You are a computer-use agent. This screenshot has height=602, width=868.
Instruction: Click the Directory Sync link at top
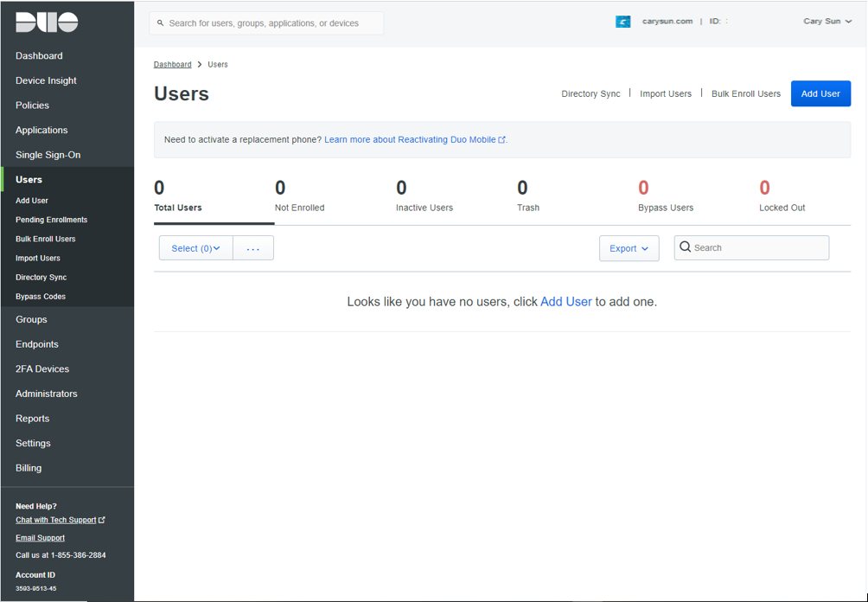pyautogui.click(x=590, y=93)
